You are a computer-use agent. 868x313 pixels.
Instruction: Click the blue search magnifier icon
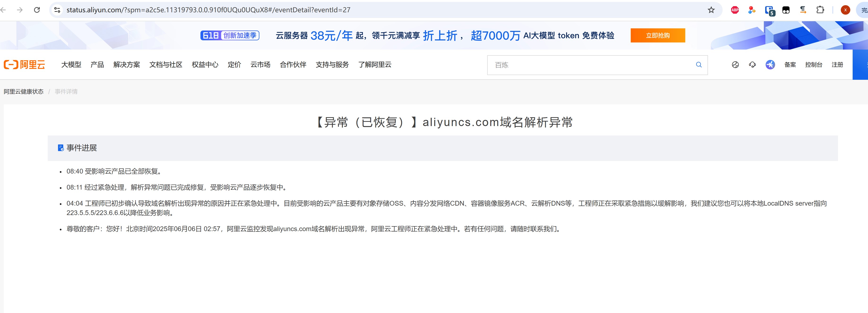tap(699, 65)
